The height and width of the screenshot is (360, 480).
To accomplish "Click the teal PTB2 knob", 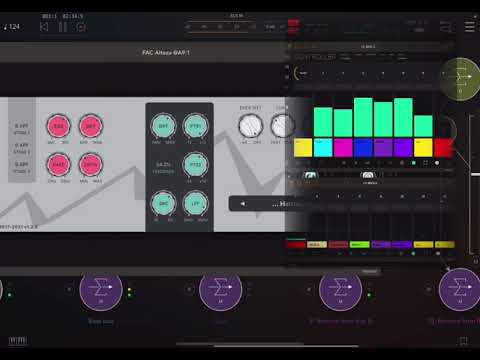I will pos(196,165).
